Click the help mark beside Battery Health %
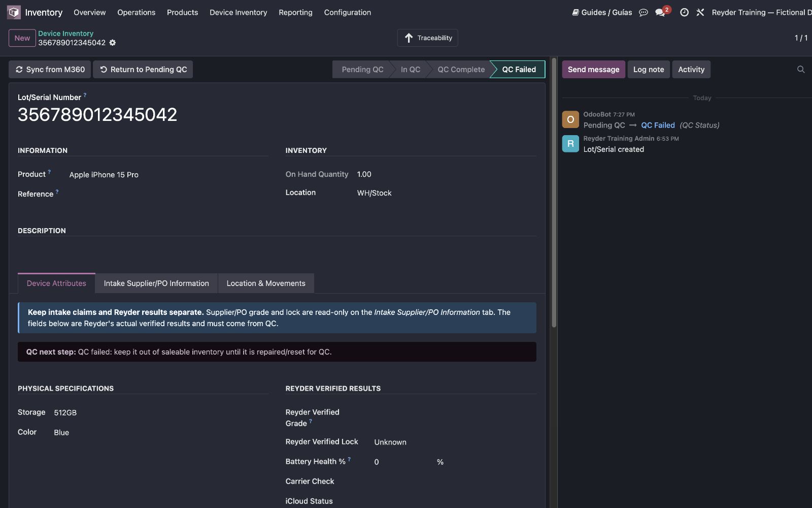812x508 pixels. pyautogui.click(x=349, y=459)
